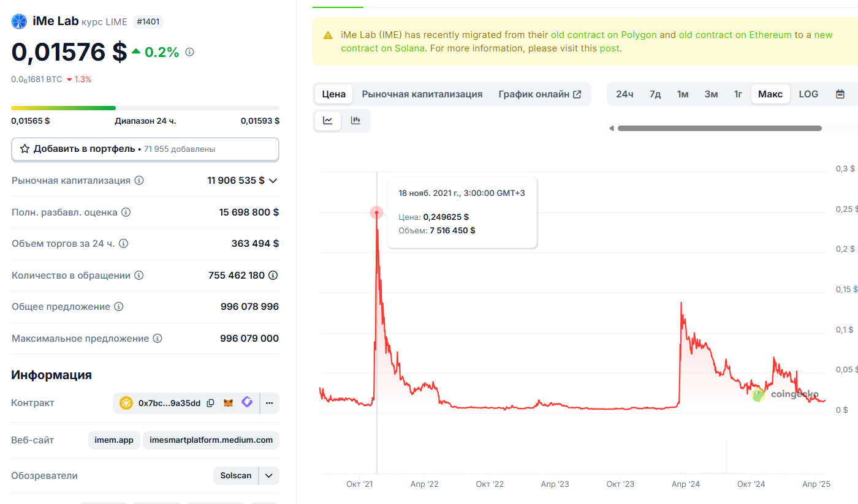The image size is (858, 504).
Task: Show info for Полн. разбавл. оценка
Action: (x=126, y=213)
